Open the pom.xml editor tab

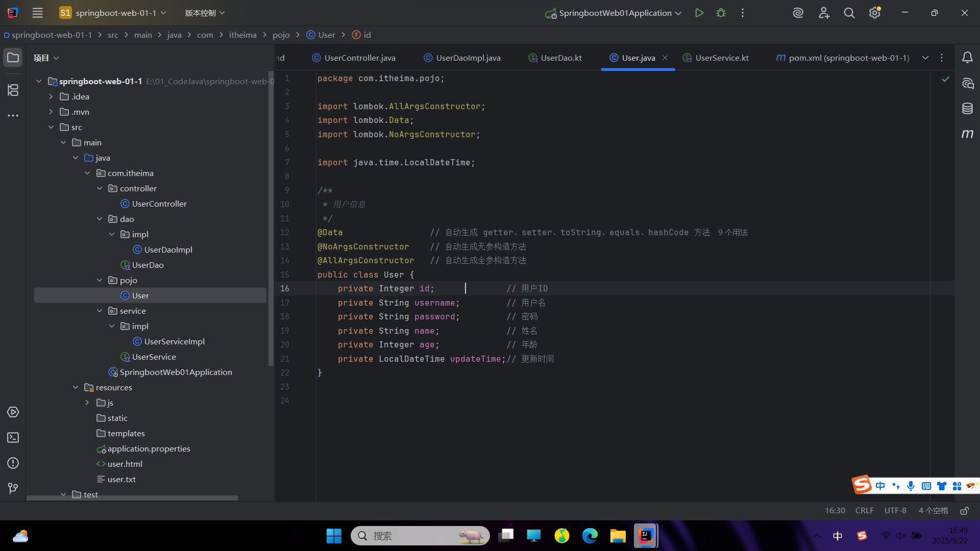coord(848,58)
